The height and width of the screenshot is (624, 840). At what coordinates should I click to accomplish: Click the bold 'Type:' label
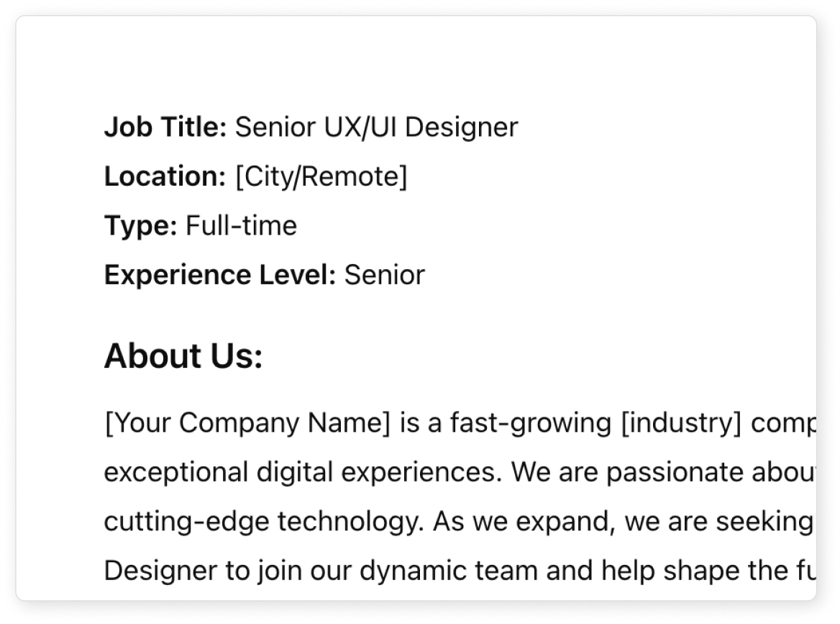140,226
